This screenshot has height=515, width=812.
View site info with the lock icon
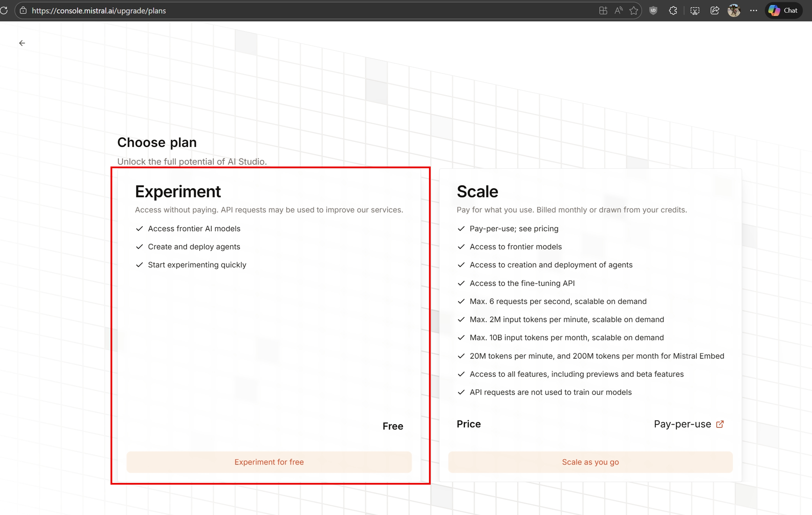click(23, 11)
